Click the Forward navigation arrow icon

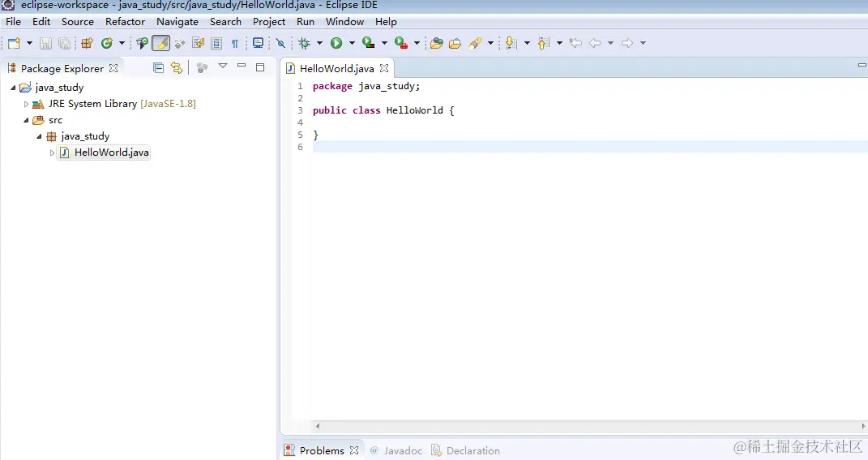pyautogui.click(x=627, y=43)
